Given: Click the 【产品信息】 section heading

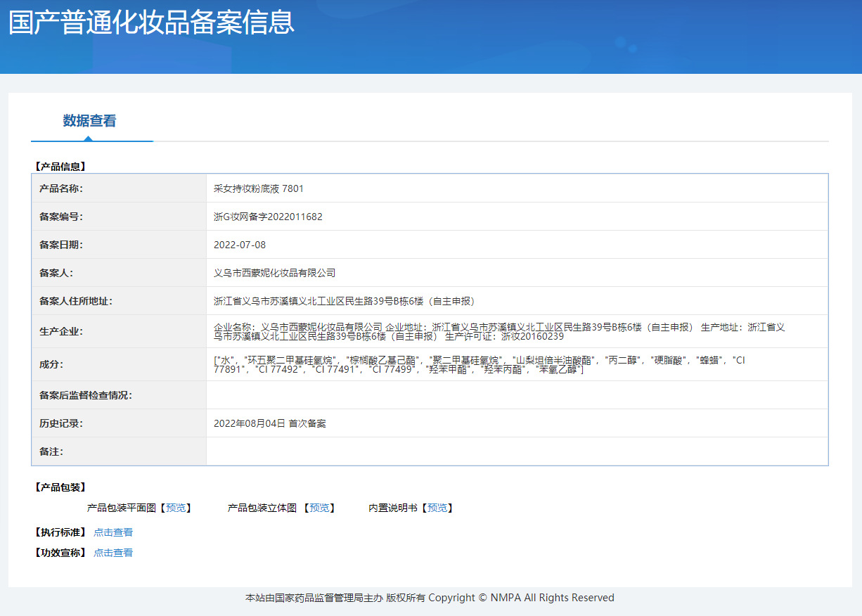Looking at the screenshot, I should point(60,167).
